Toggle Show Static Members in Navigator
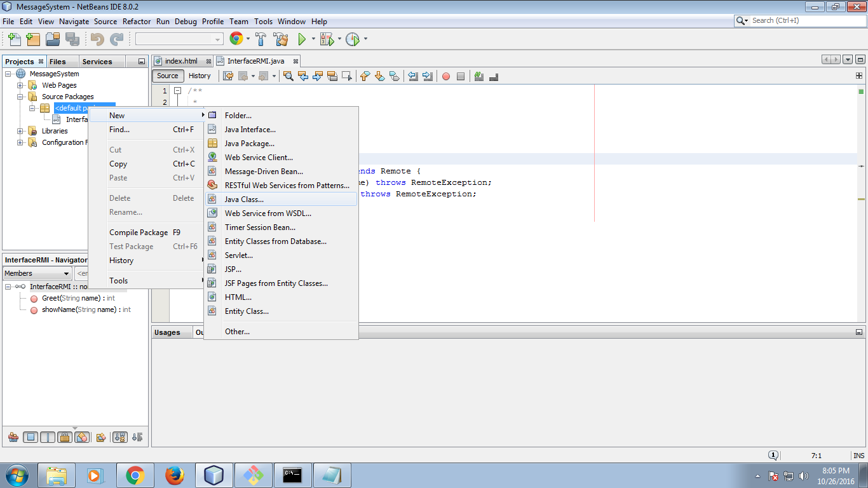Viewport: 868px width, 488px height. tap(48, 437)
